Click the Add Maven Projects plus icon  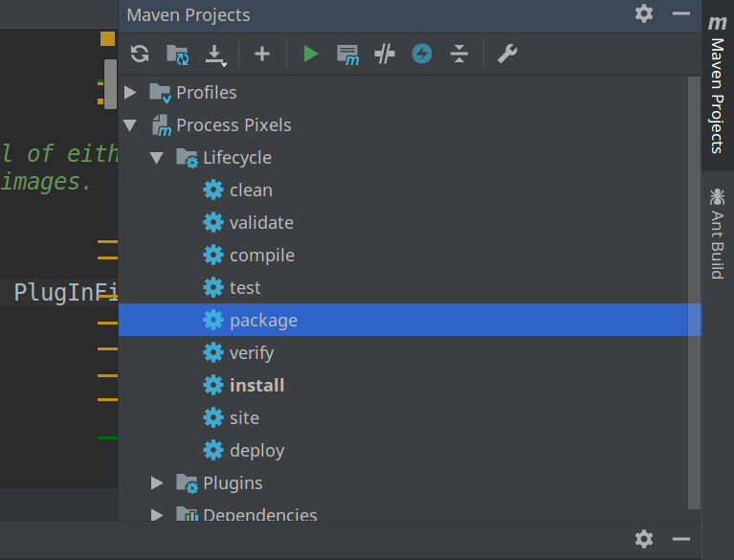pos(261,54)
